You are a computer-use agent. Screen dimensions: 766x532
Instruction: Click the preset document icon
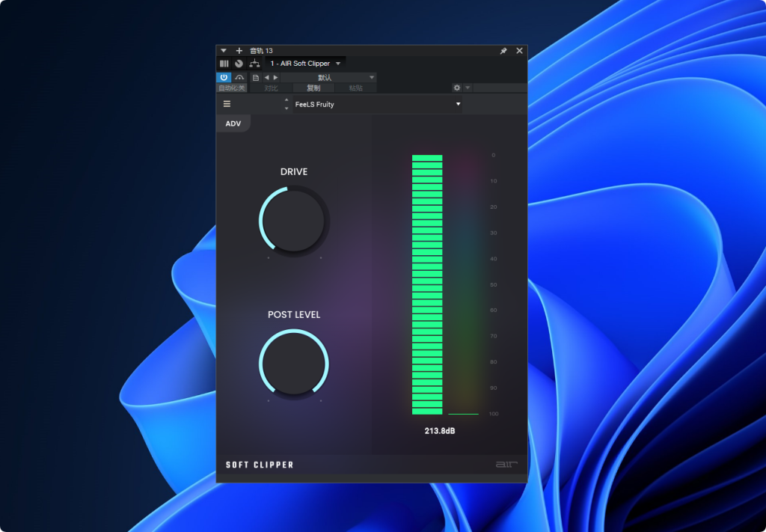[x=256, y=78]
